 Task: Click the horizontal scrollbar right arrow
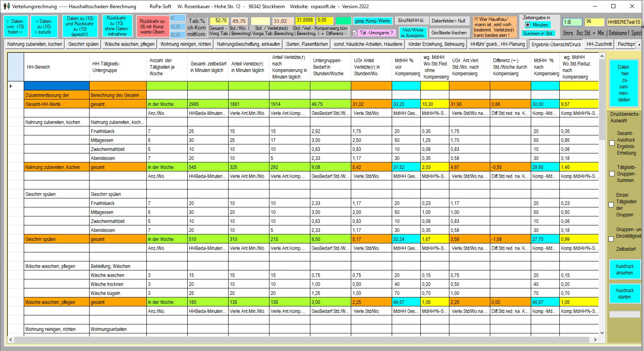595,340
